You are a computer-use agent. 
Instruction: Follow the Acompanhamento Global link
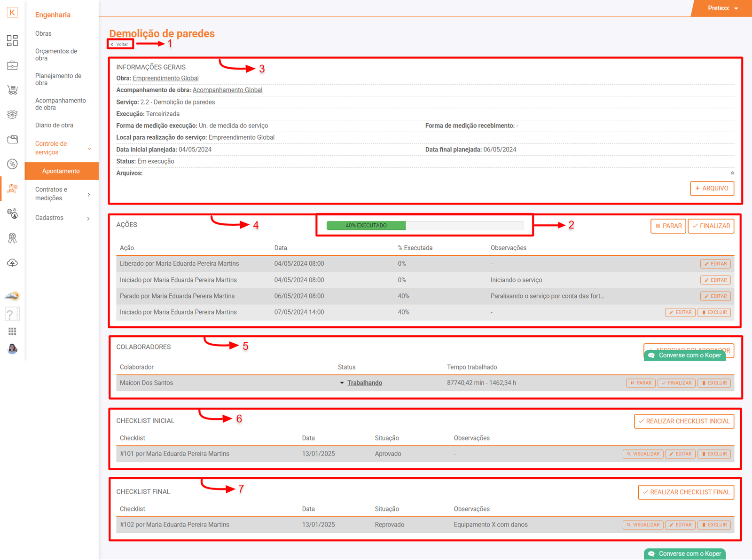[227, 90]
